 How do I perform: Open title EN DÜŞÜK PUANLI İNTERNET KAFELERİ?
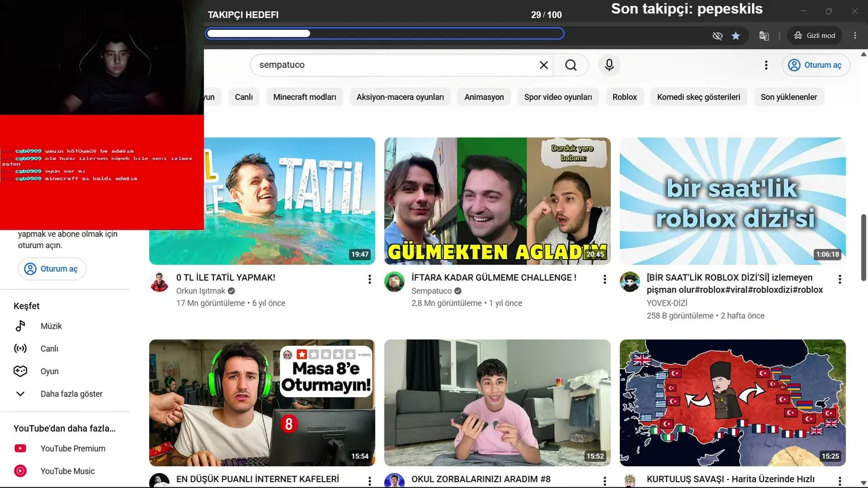[x=258, y=479]
